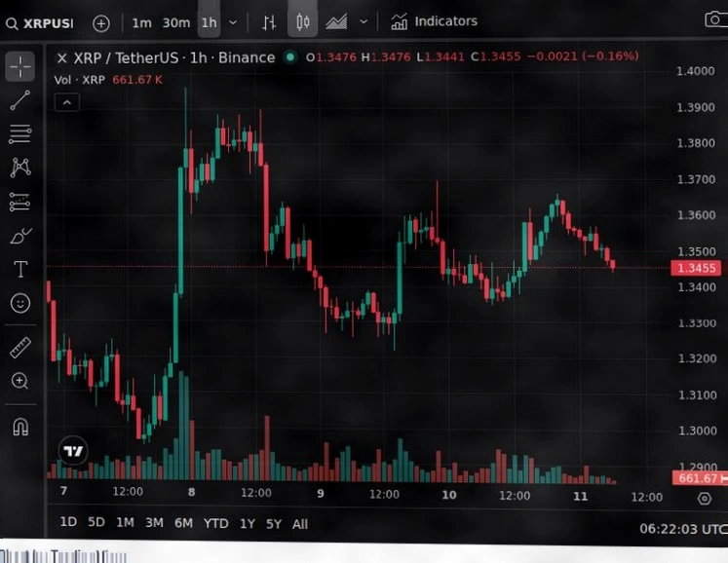Open symbol search XRPUSD field
The image size is (728, 563).
[40, 23]
